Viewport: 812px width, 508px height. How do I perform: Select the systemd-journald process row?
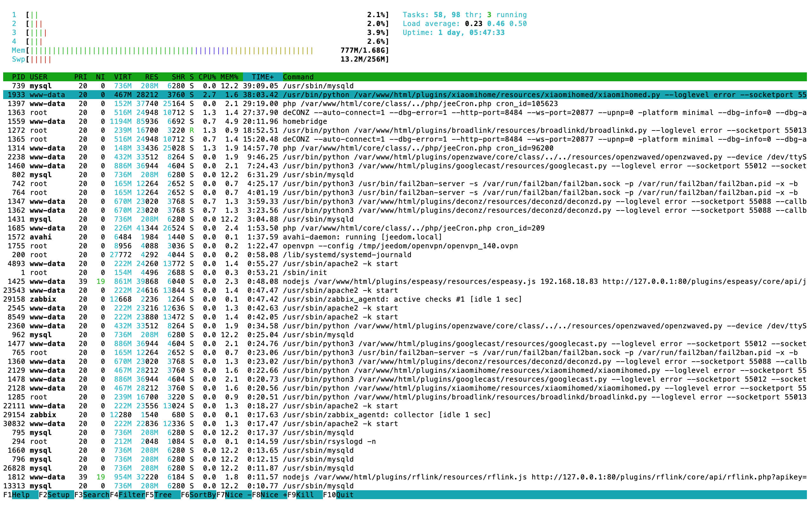(405, 255)
